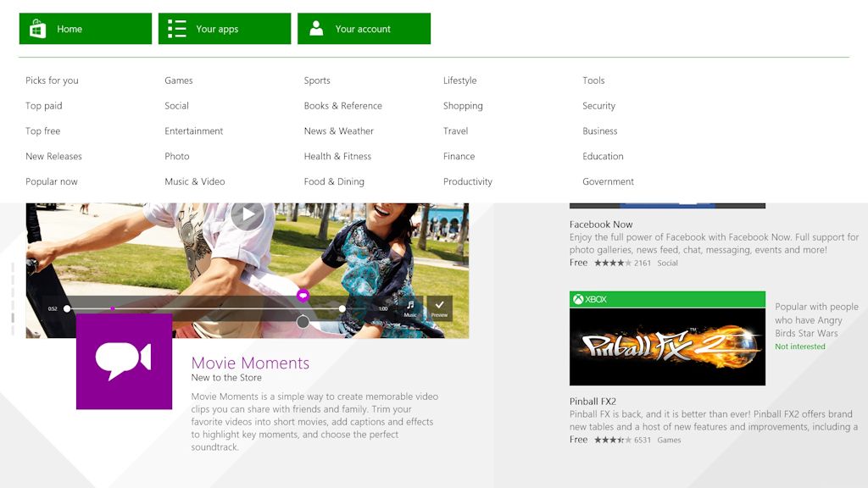Open Popular now
Viewport: 868px width, 488px height.
pyautogui.click(x=52, y=181)
